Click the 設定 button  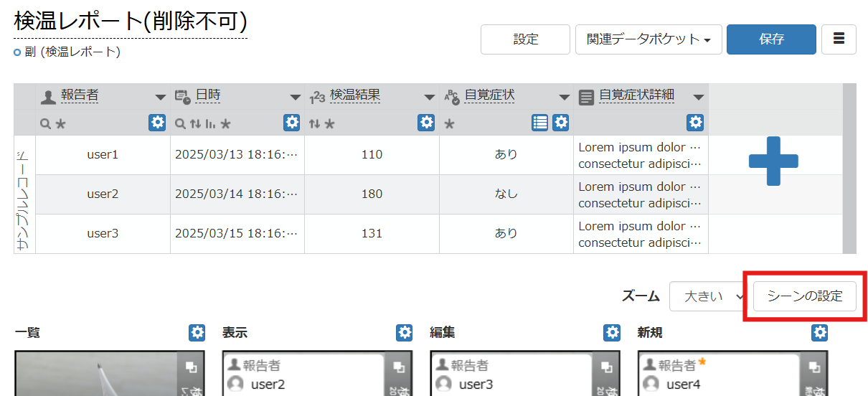tap(525, 39)
